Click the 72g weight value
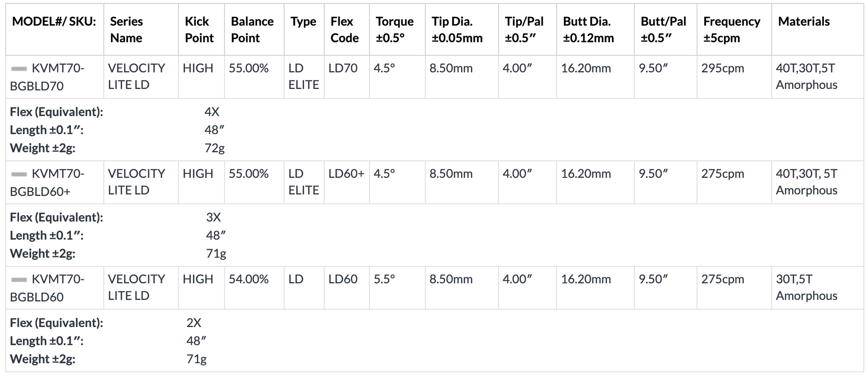Viewport: 868px width, 376px height. click(215, 148)
